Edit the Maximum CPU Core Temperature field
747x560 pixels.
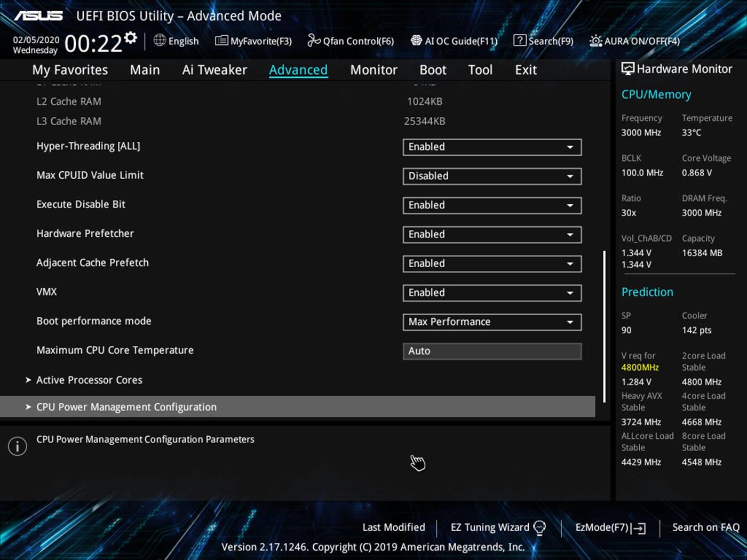491,351
